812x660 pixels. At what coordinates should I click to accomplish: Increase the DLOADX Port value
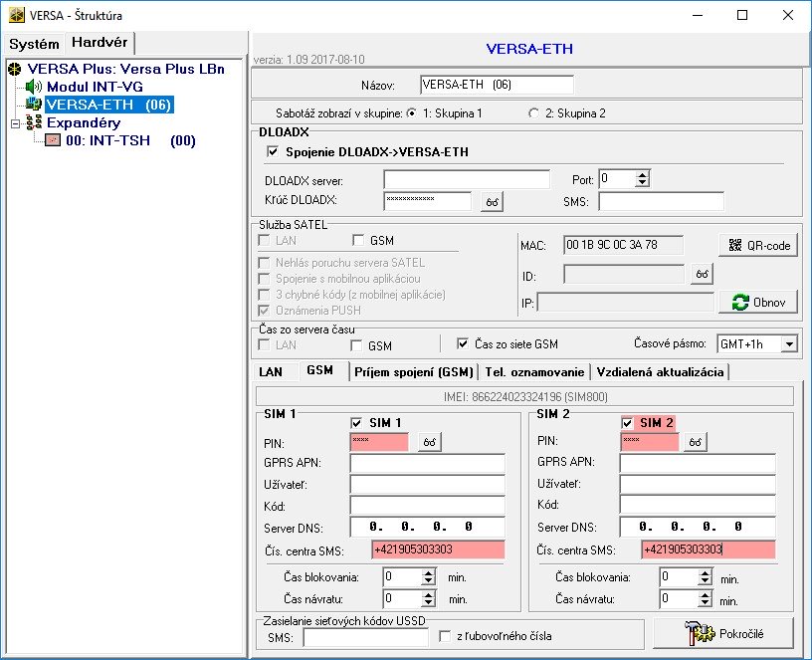643,175
